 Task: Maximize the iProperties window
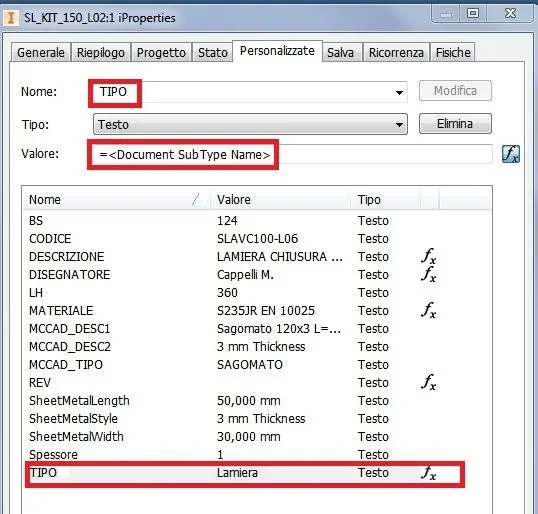[x=473, y=13]
